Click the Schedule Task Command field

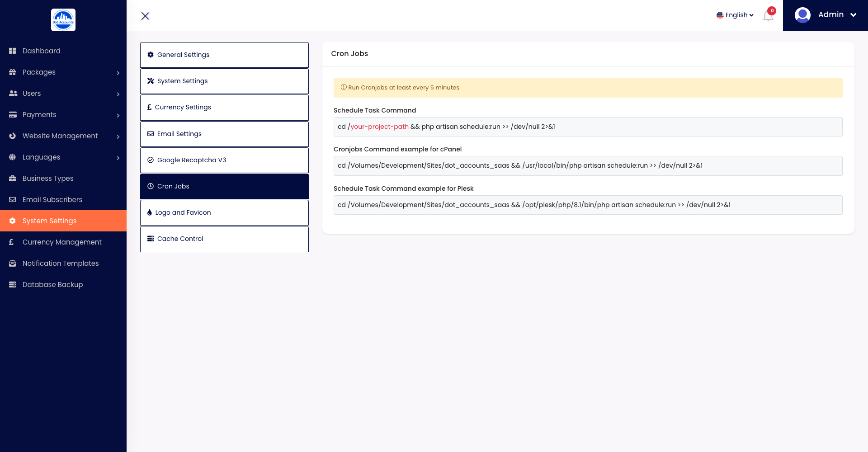click(588, 127)
